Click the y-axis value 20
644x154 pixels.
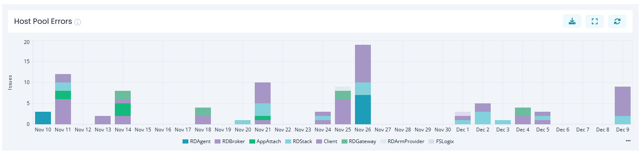[x=27, y=42]
